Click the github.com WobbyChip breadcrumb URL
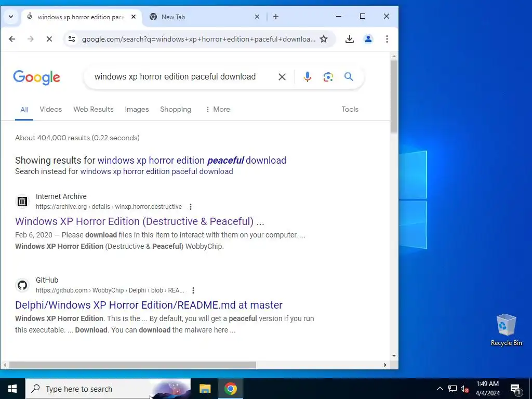Viewport: 532px width, 399px height. pos(110,290)
